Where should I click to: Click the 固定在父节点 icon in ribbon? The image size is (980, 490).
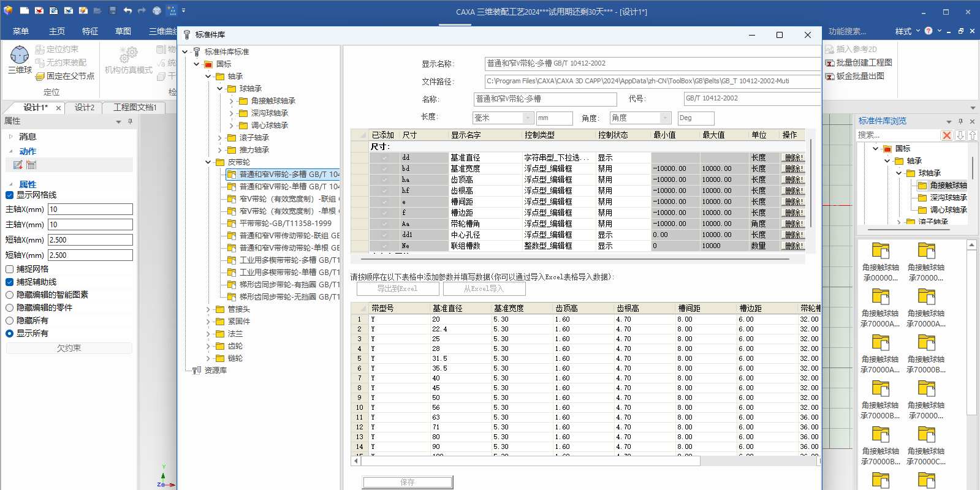pos(40,76)
